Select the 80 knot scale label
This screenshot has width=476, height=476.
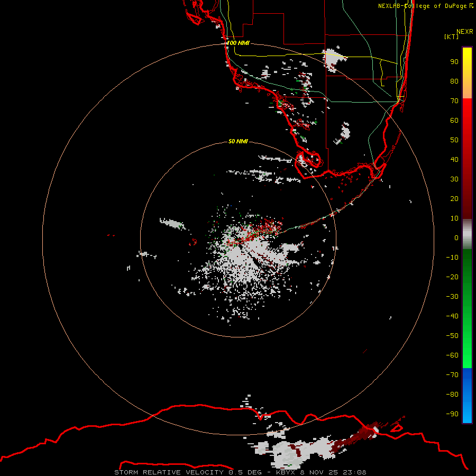tap(454, 81)
